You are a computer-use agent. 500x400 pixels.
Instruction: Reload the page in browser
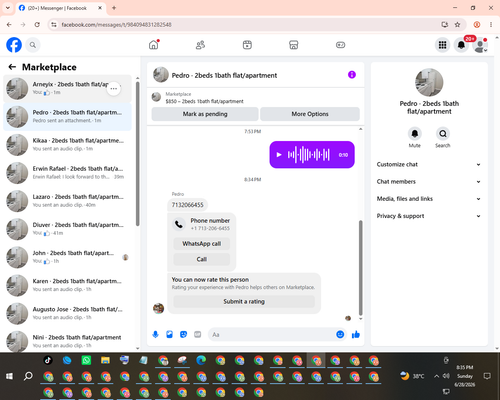coord(37,25)
